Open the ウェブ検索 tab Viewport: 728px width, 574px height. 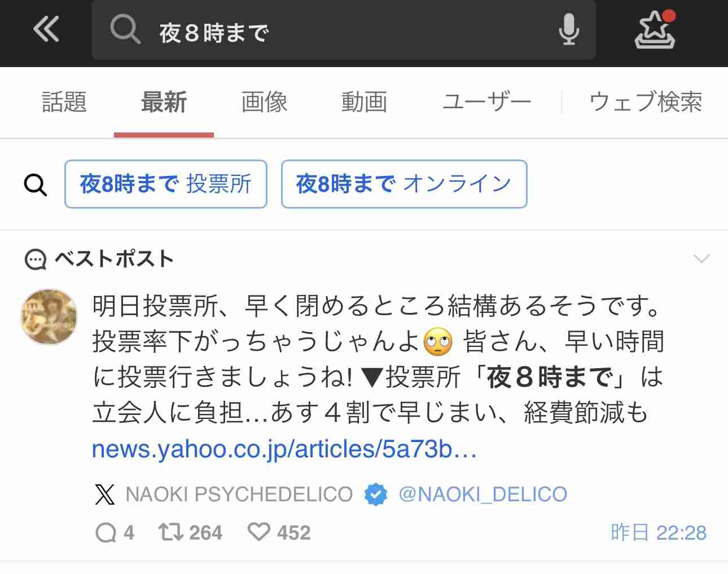click(646, 103)
